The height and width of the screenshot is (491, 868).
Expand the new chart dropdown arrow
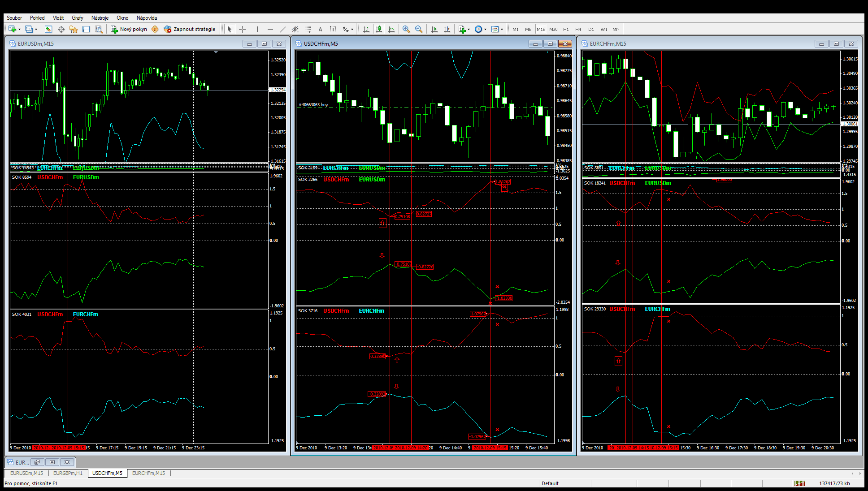coord(19,29)
